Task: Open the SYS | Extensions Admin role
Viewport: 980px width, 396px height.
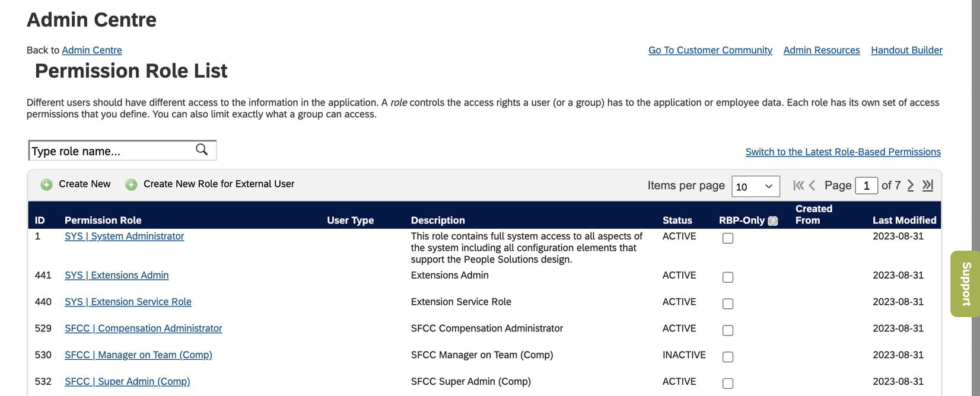Action: 116,275
